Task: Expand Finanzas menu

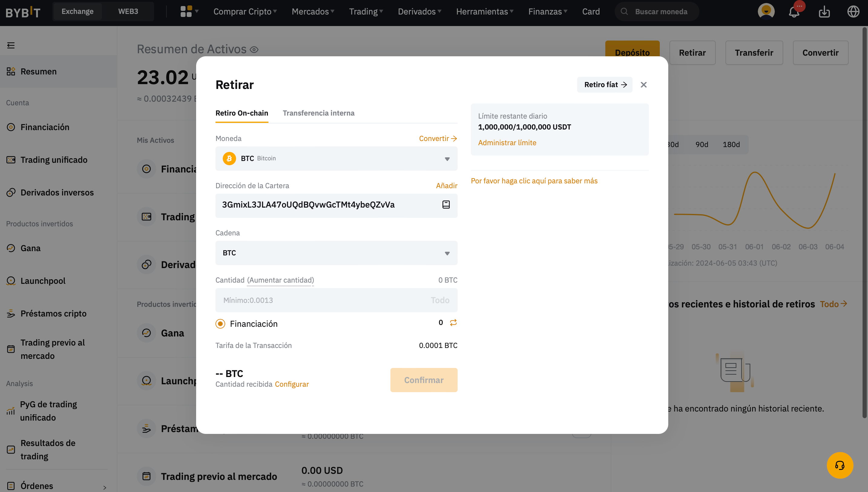Action: tap(548, 12)
